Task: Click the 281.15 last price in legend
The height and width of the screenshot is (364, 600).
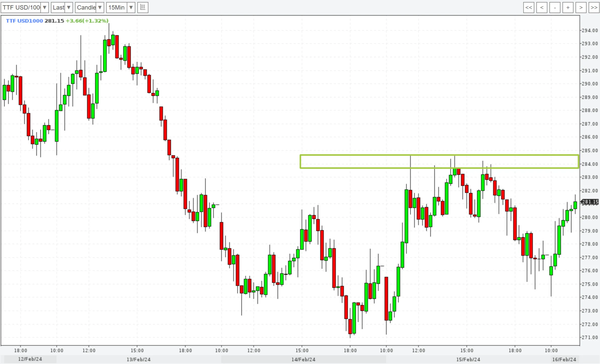Action: point(54,21)
